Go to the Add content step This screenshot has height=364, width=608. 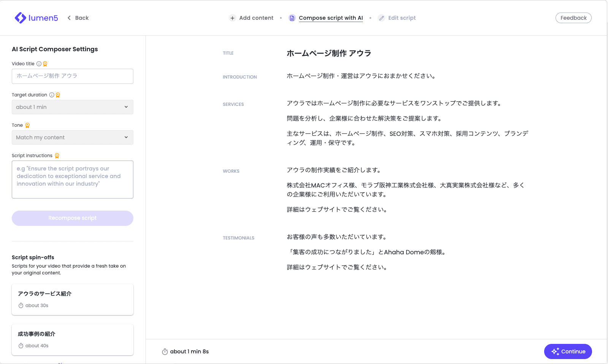pyautogui.click(x=251, y=18)
